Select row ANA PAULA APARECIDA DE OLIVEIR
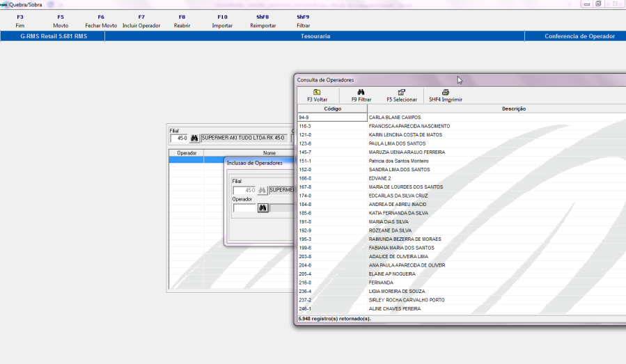626x364 pixels. [462, 265]
